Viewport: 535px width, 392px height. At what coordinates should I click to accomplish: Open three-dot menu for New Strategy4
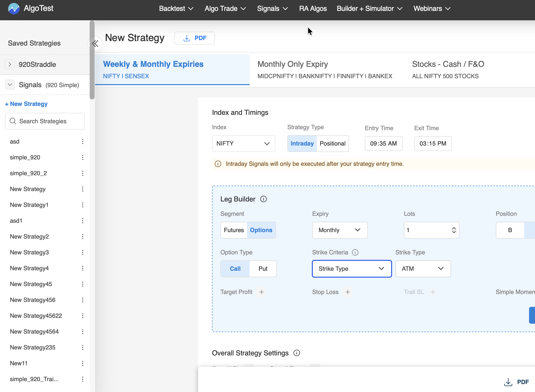pos(83,269)
